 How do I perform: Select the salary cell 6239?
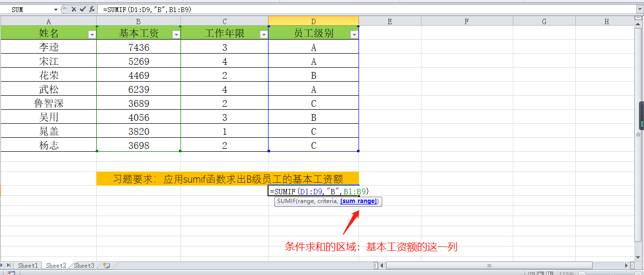(138, 89)
